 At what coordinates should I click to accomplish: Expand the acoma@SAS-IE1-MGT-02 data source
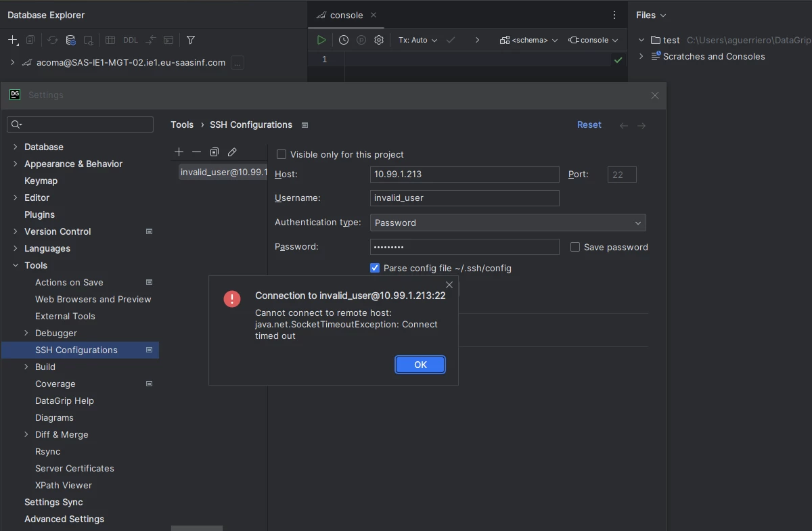click(12, 62)
